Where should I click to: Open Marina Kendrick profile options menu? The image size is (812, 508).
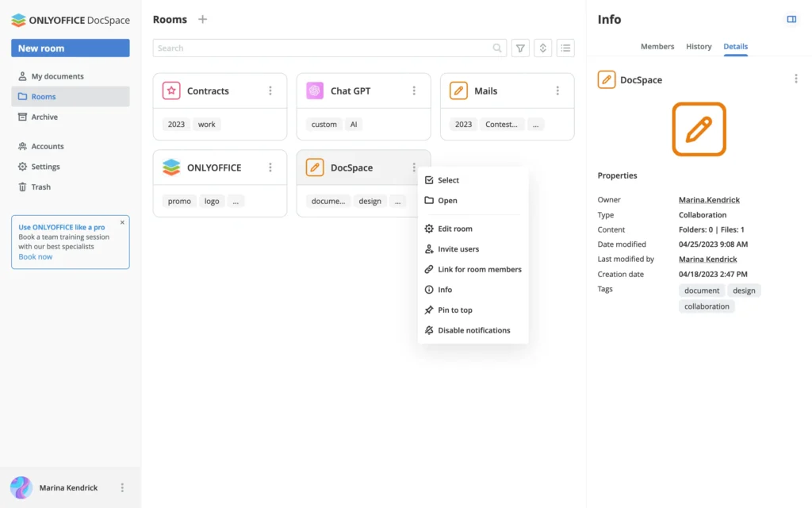tap(122, 488)
